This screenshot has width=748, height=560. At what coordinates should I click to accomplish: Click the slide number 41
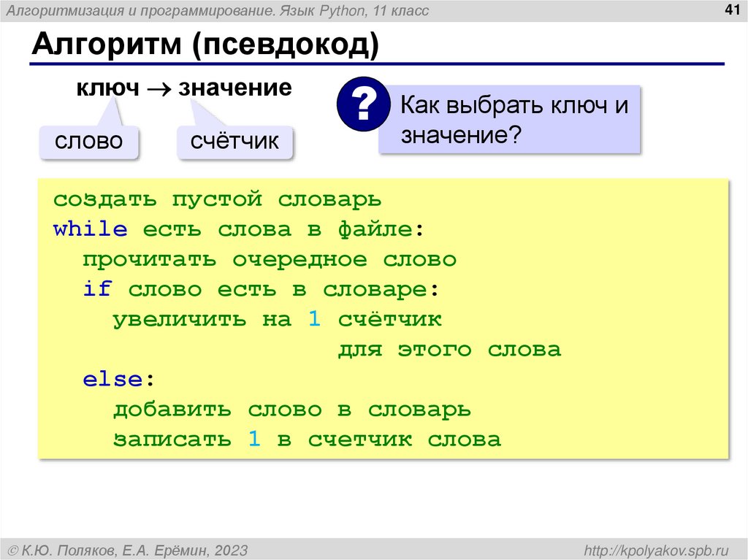click(x=732, y=9)
